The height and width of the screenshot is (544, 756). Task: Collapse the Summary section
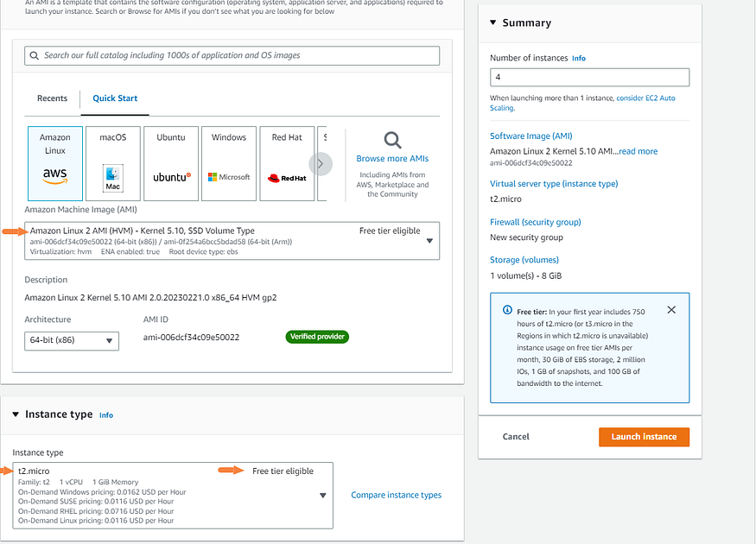[492, 22]
